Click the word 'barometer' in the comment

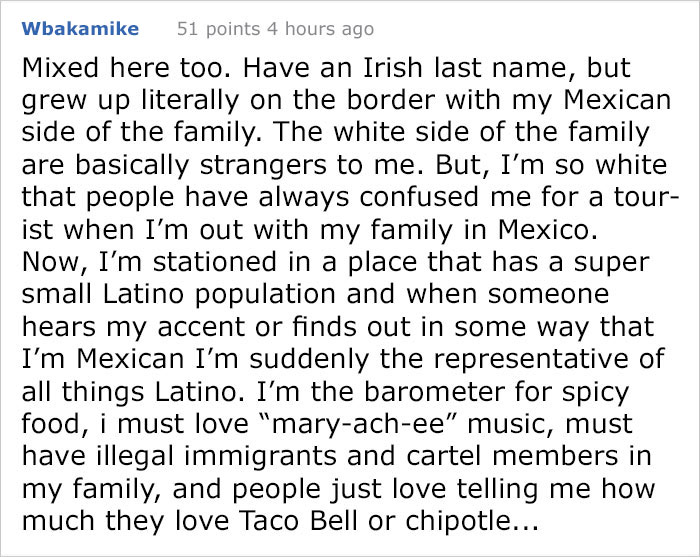(435, 392)
